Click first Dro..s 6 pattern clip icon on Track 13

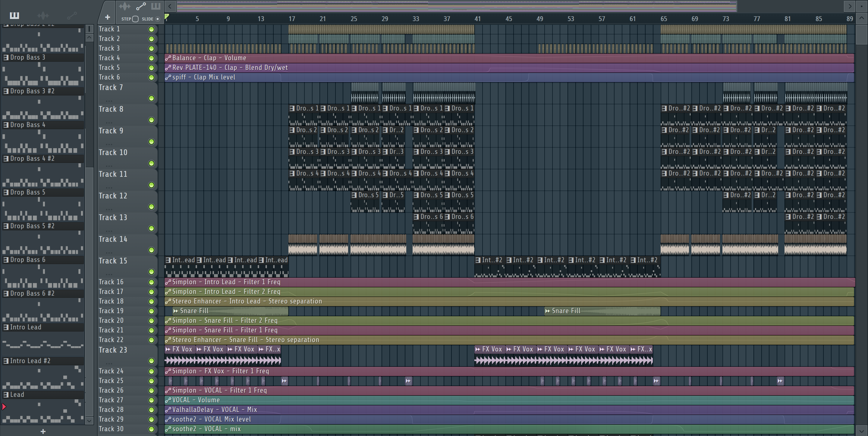416,217
